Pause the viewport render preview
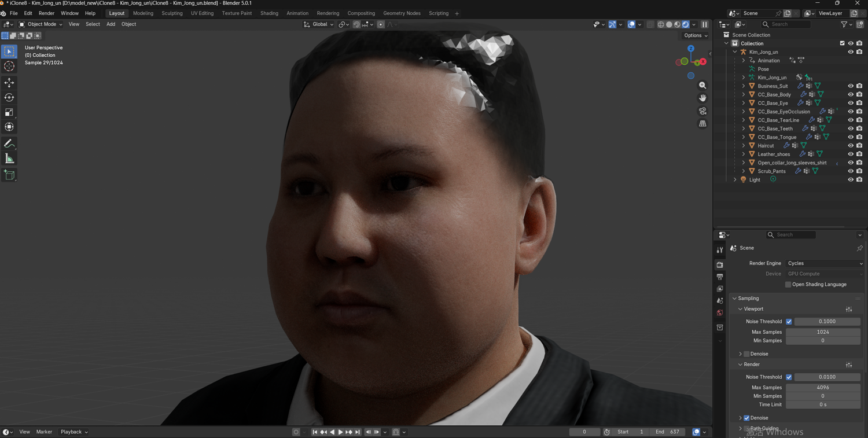Viewport: 868px width, 438px height. [x=705, y=24]
